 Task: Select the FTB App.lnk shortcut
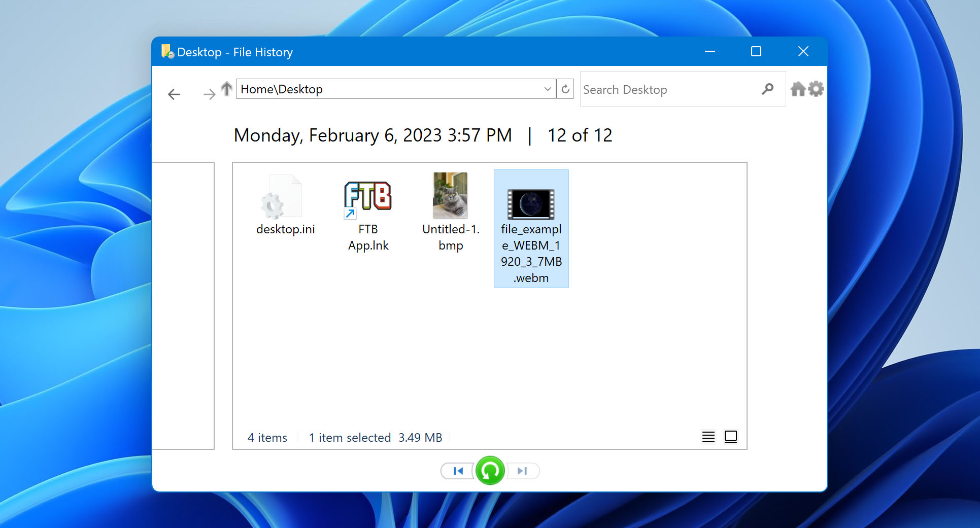point(368,213)
